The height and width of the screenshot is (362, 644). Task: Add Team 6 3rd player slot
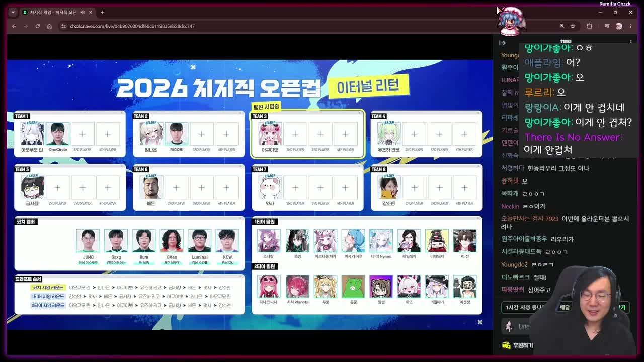201,187
